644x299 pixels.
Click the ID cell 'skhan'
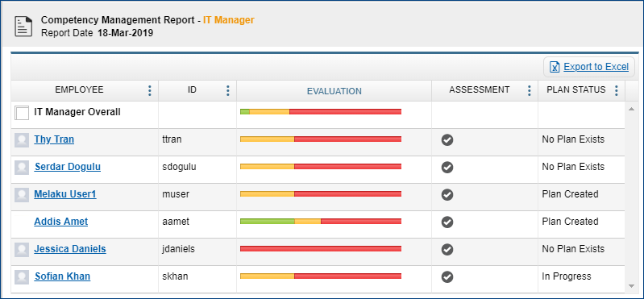pos(176,276)
